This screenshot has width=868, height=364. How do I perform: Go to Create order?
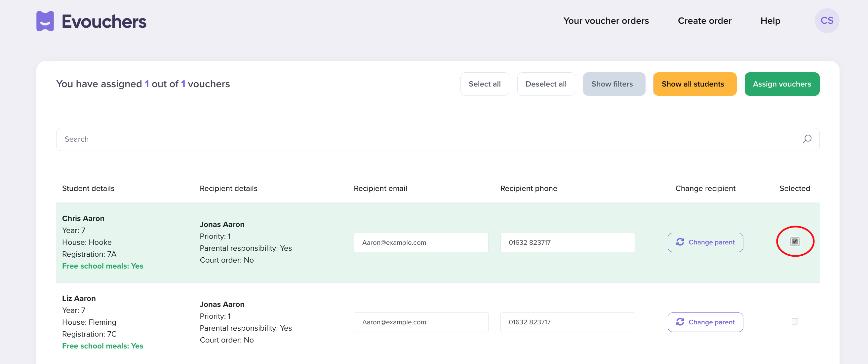coord(704,20)
